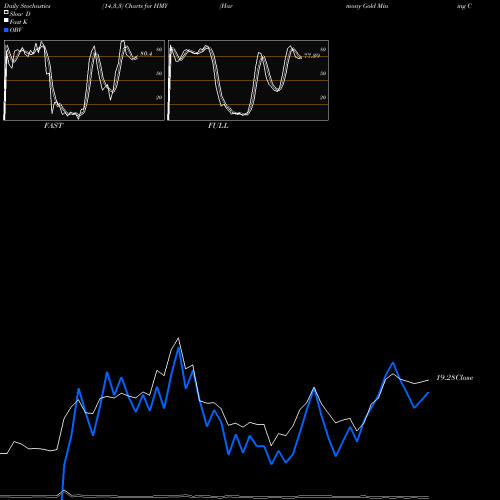Click the 80 axis label in FULL chart
Viewport: 500px width, 500px height.
[x=323, y=49]
